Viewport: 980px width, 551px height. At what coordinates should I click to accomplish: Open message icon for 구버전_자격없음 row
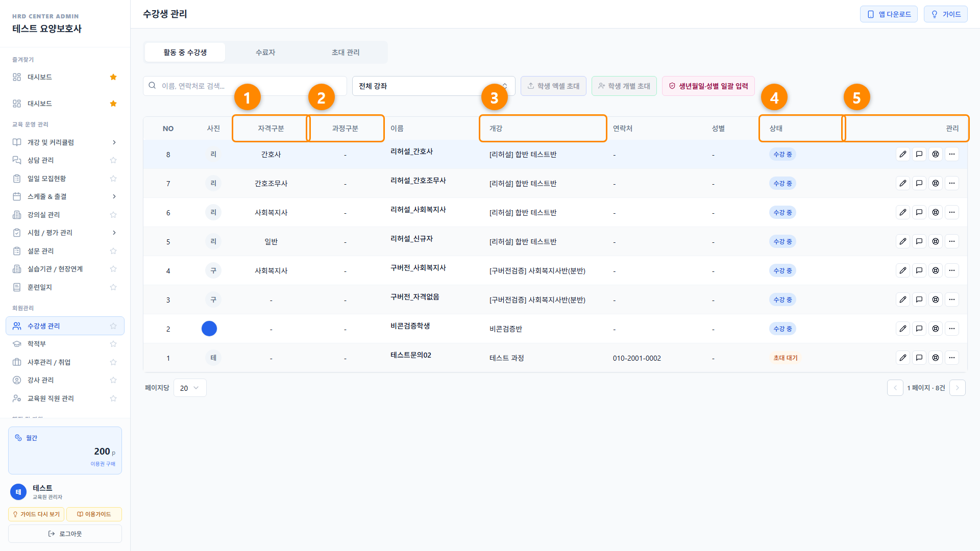coord(919,299)
